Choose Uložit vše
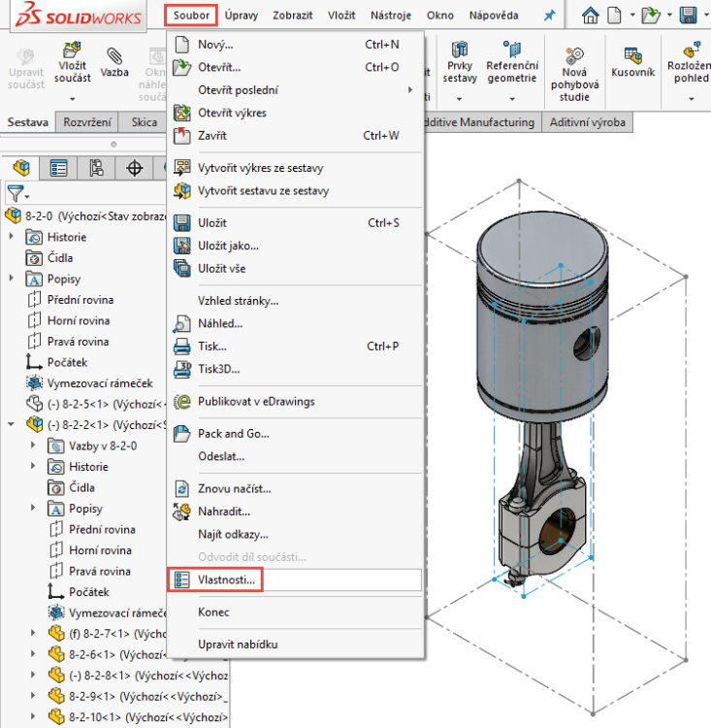 (x=295, y=268)
